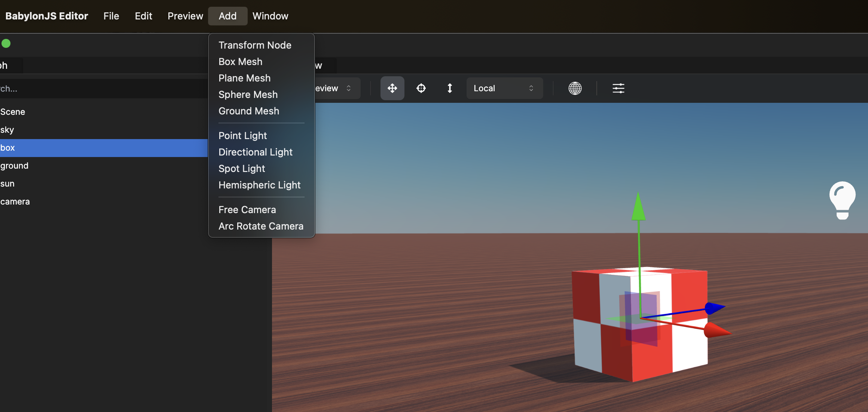Select the rotation gizmo tool
This screenshot has height=412, width=868.
pyautogui.click(x=421, y=88)
